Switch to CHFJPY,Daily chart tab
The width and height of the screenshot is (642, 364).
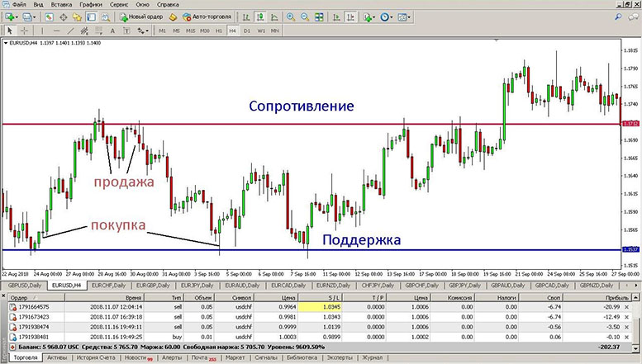378,286
